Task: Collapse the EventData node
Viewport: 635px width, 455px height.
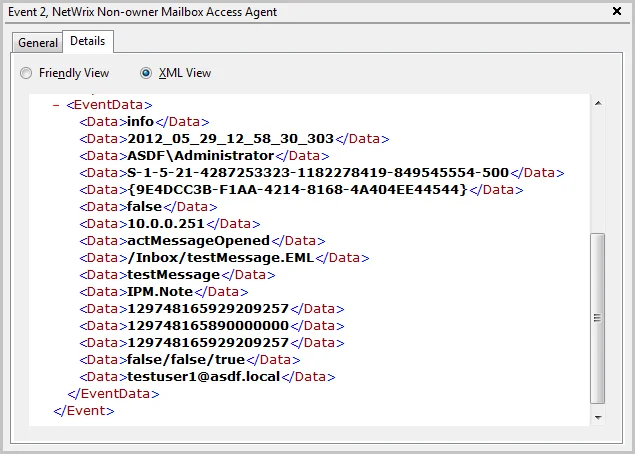Action: point(56,105)
